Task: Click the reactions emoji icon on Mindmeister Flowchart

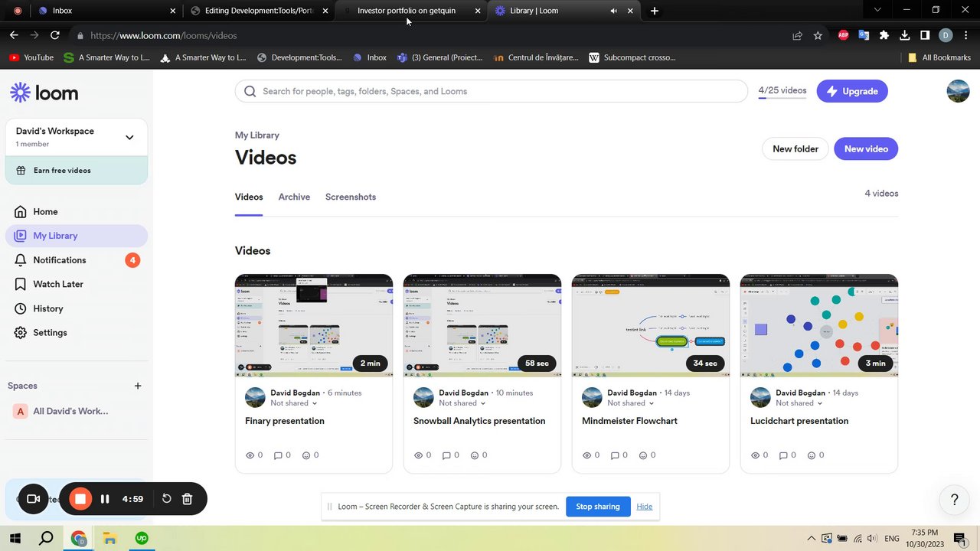Action: pyautogui.click(x=643, y=455)
